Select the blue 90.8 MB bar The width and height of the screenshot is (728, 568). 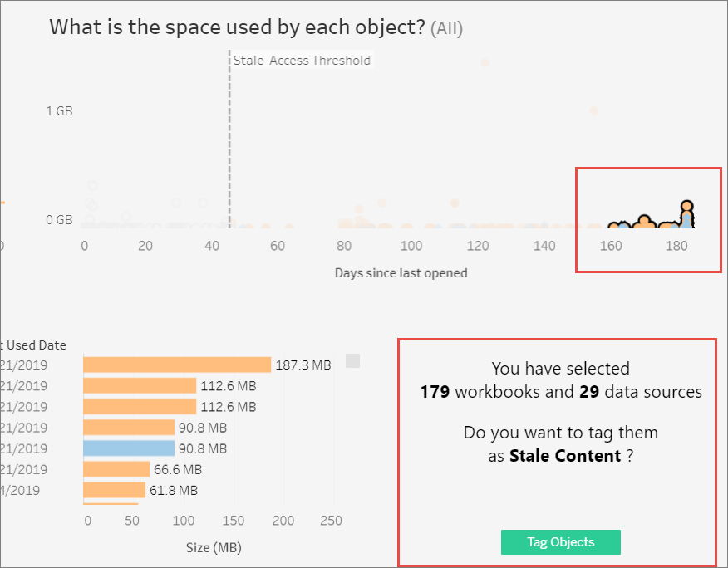[129, 448]
